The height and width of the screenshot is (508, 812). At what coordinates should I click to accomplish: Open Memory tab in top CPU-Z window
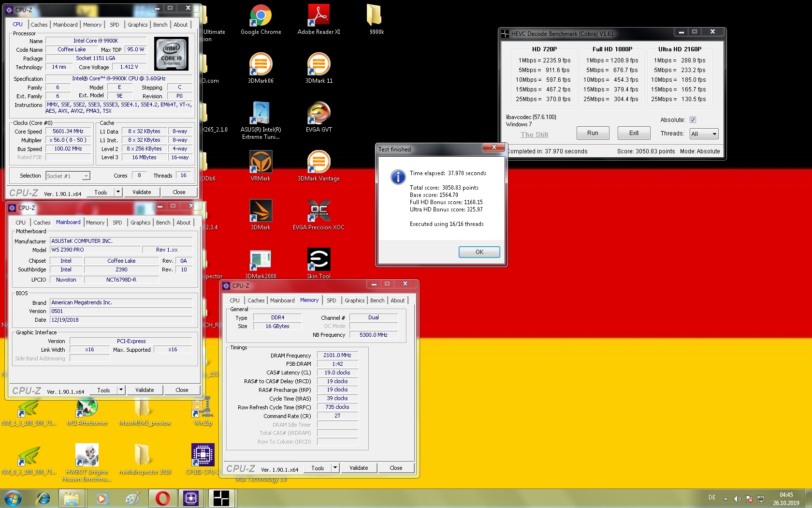[92, 25]
